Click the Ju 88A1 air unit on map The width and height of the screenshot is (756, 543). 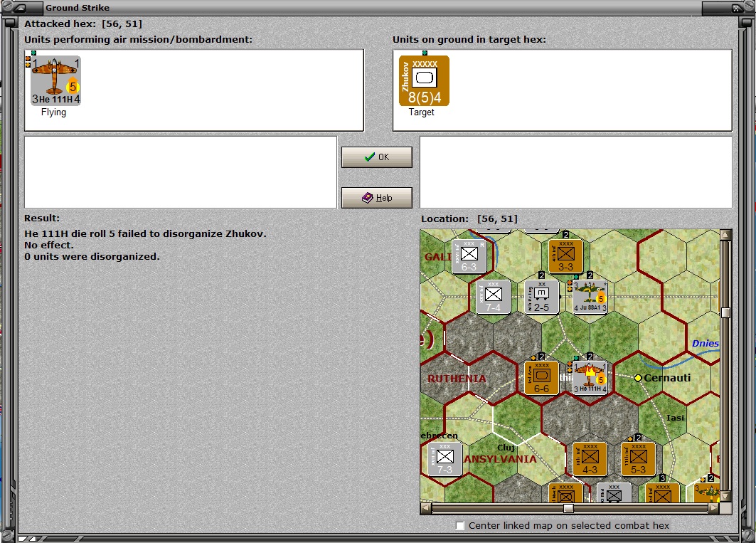590,297
